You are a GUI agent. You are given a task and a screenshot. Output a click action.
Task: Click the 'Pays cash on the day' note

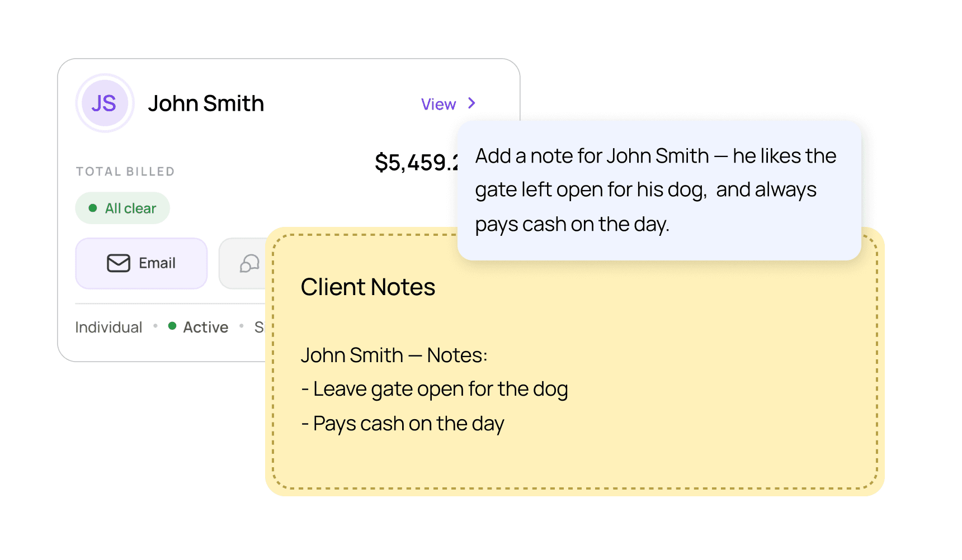[403, 424]
